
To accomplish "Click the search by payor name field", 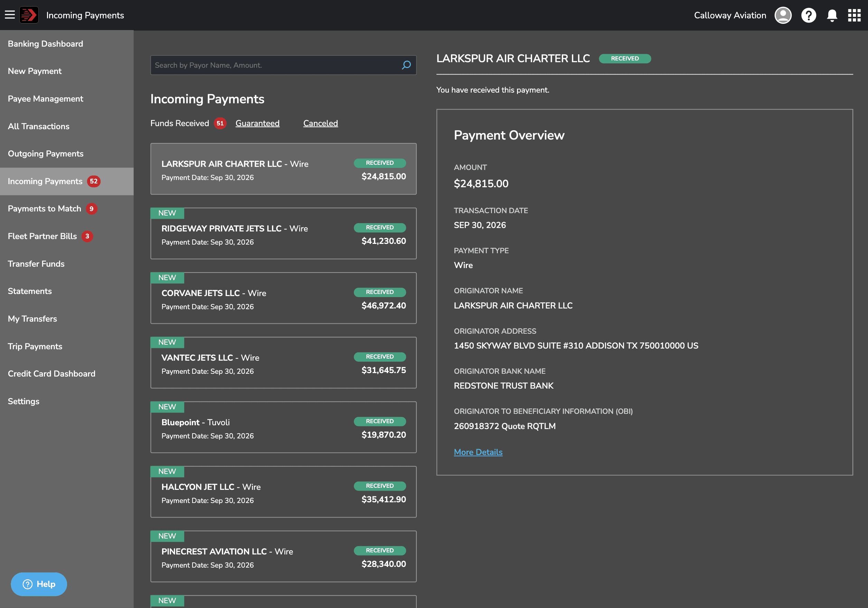I will (x=284, y=65).
